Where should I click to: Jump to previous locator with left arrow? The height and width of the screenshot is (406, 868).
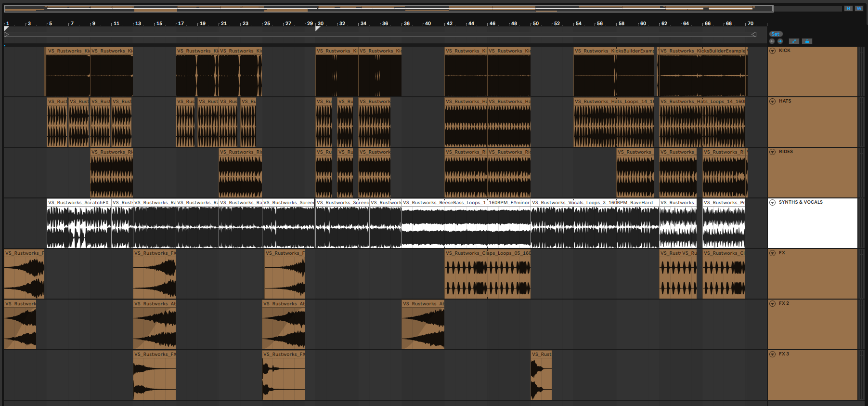pyautogui.click(x=772, y=41)
